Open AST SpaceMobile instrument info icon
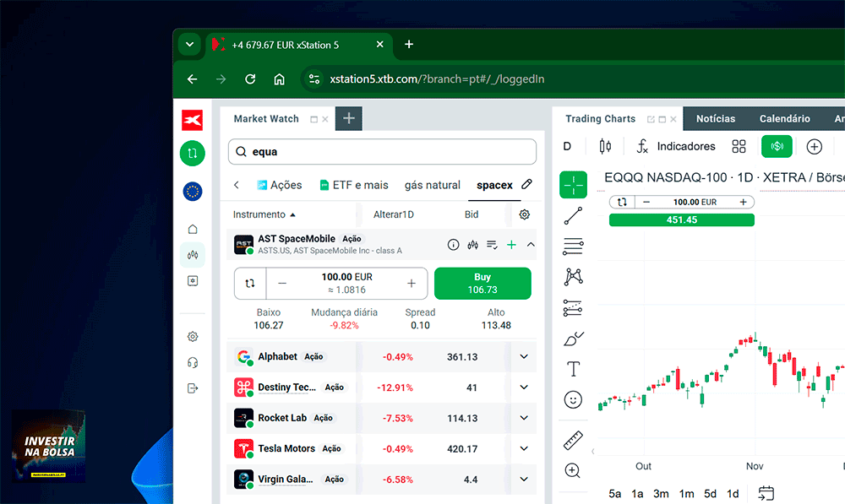This screenshot has width=845, height=504. click(453, 245)
